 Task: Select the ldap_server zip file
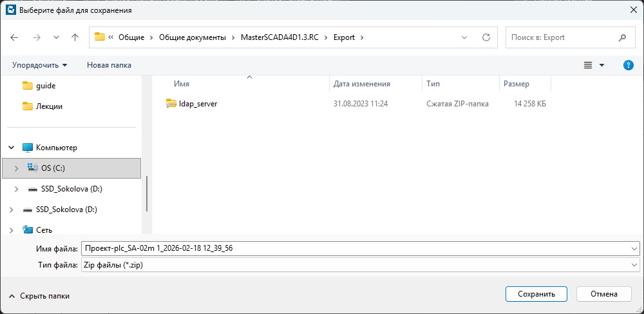198,104
